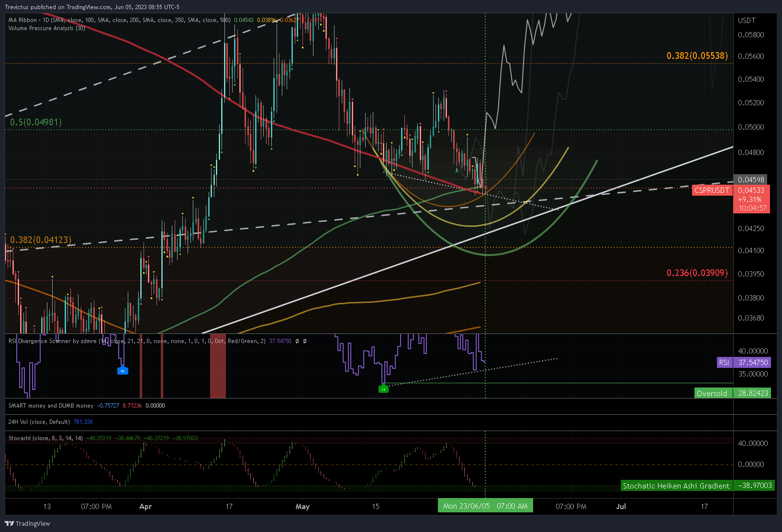Click the blue HL marker in RSI pane
The width and height of the screenshot is (782, 532).
tap(123, 370)
